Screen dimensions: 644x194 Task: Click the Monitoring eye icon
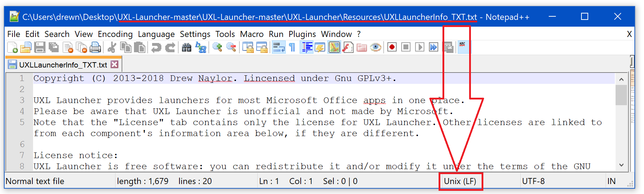click(376, 47)
